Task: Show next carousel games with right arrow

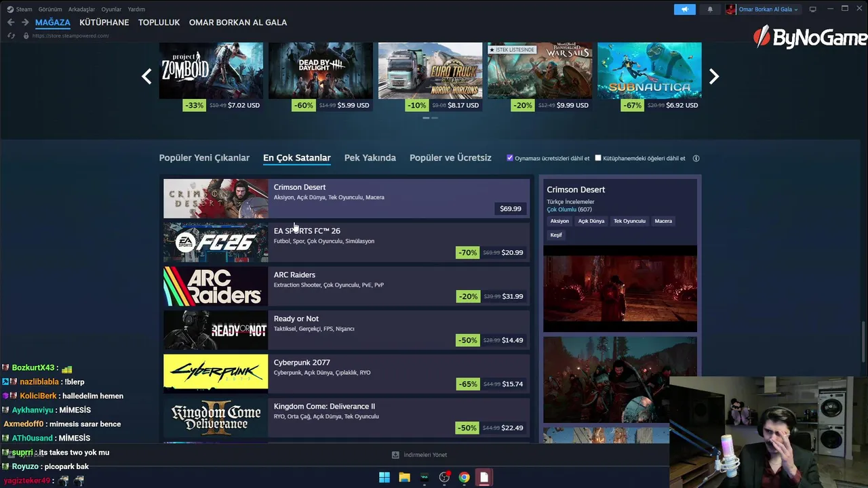Action: tap(713, 77)
